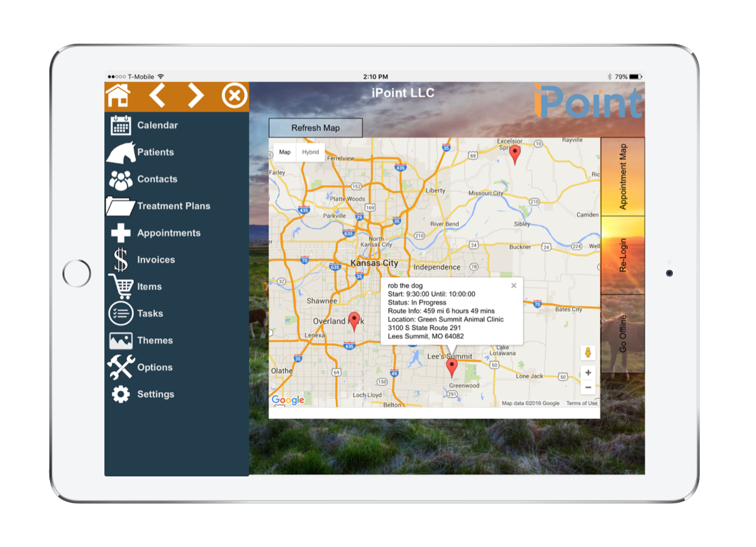
Task: Close menu with circled X icon
Action: (x=234, y=96)
